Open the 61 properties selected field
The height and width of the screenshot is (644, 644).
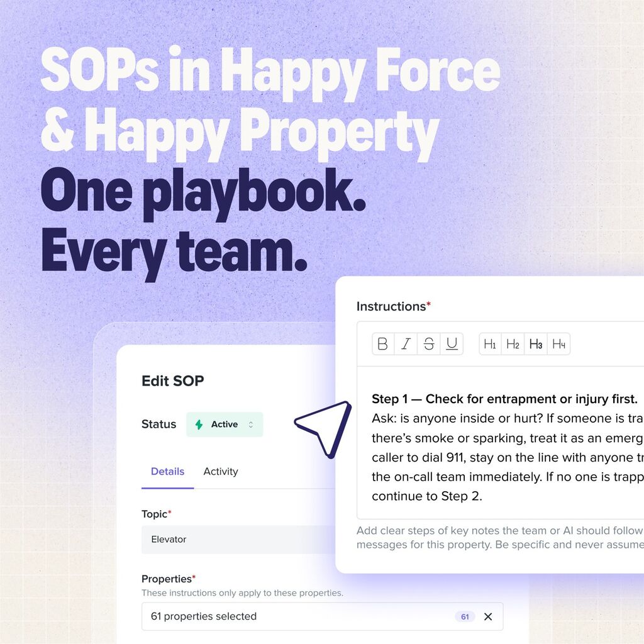(x=323, y=616)
